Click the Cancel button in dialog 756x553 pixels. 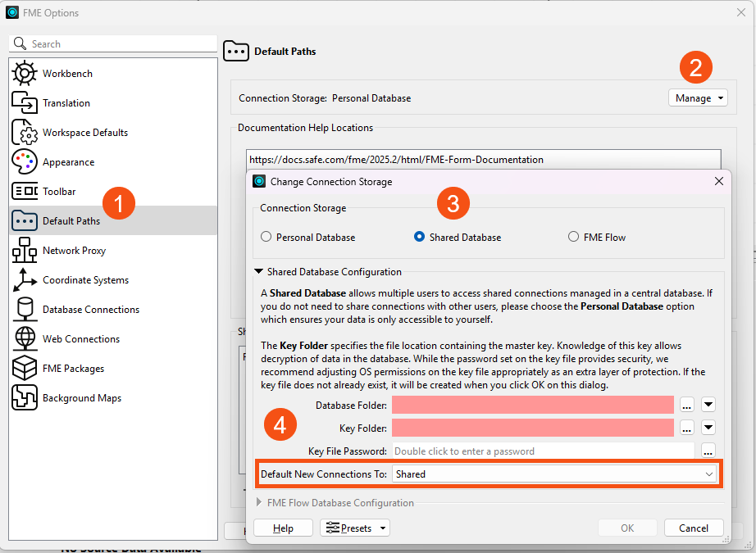(x=694, y=528)
